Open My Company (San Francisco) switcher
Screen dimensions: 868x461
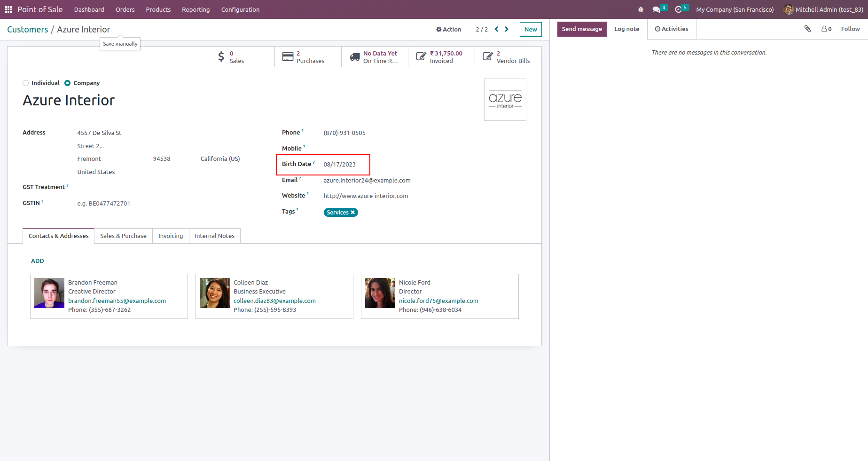click(x=735, y=9)
